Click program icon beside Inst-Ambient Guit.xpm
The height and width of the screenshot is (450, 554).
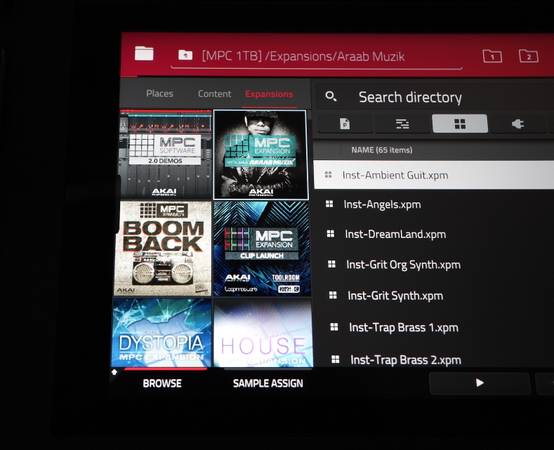point(328,174)
